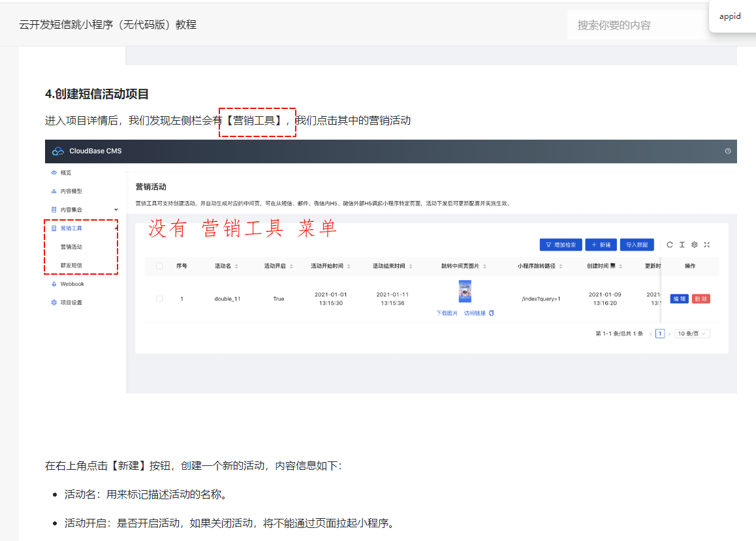
Task: Click the calendar icon beside 创建时间
Action: pyautogui.click(x=613, y=266)
